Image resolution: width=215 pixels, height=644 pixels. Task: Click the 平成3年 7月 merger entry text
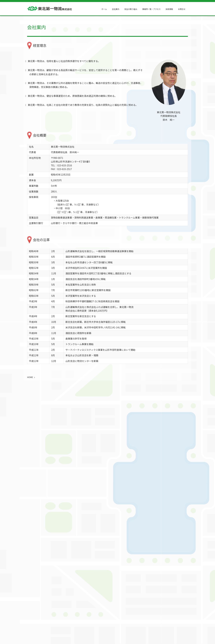pyautogui.click(x=99, y=309)
